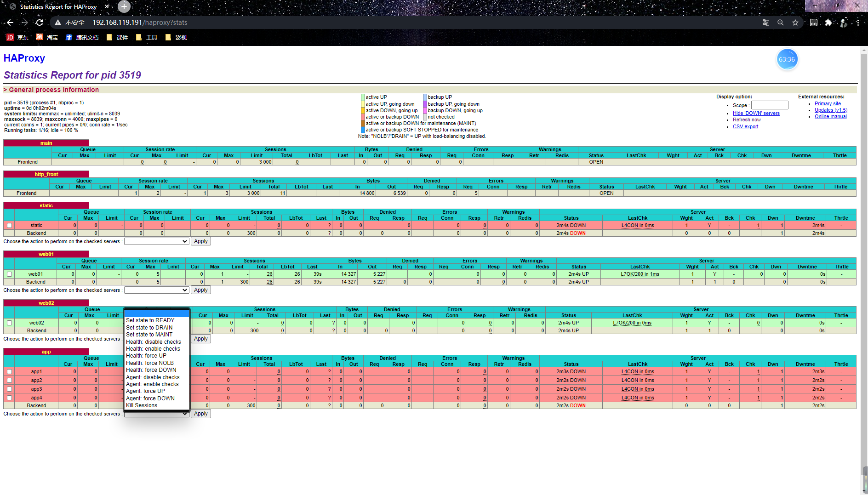This screenshot has height=495, width=868.
Task: Open the Online manual link
Action: 830,117
